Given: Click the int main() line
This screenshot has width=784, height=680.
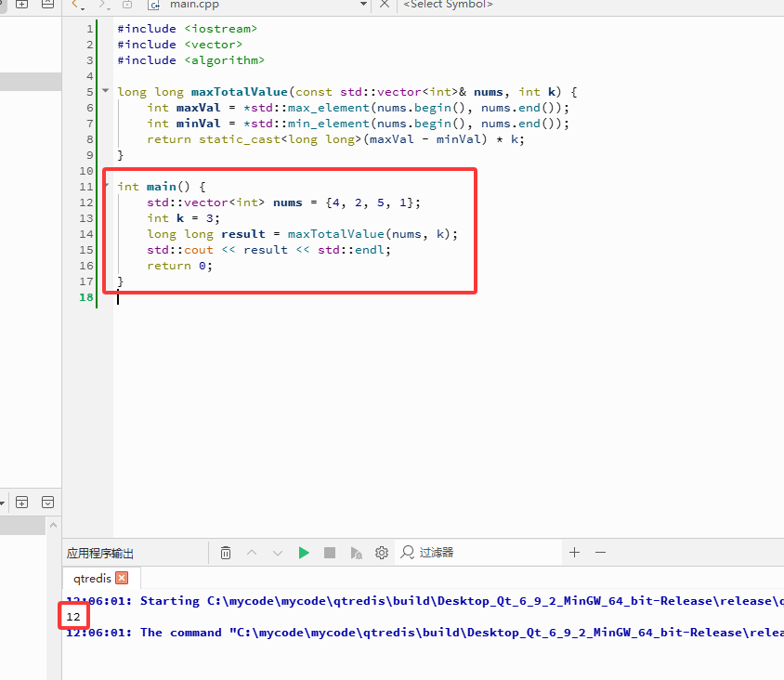Looking at the screenshot, I should coord(162,187).
